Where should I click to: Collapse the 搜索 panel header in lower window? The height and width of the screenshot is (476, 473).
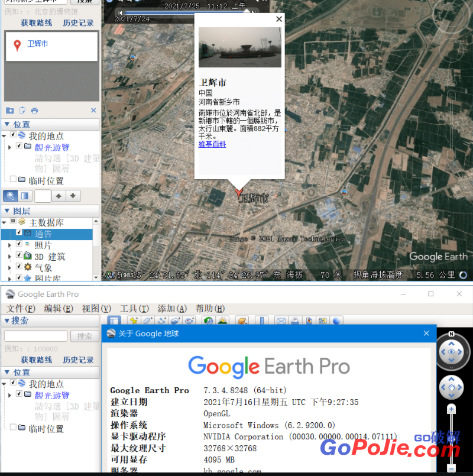(x=50, y=320)
